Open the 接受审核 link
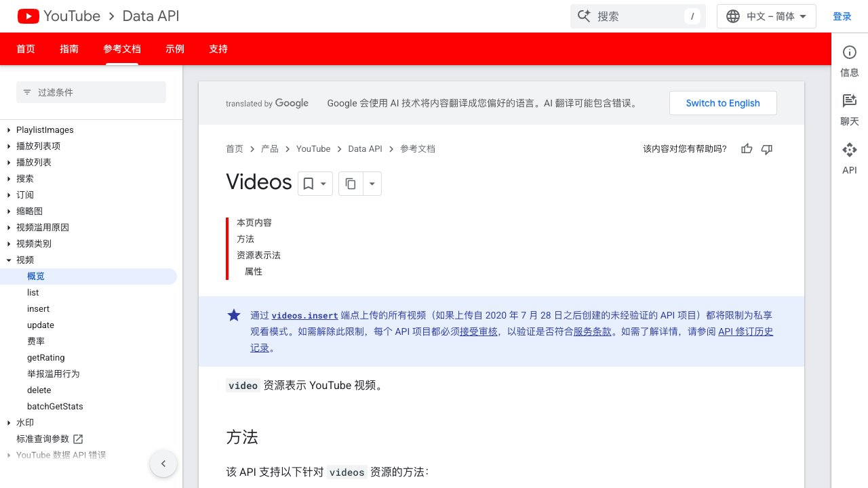Image resolution: width=868 pixels, height=488 pixels. pyautogui.click(x=479, y=331)
